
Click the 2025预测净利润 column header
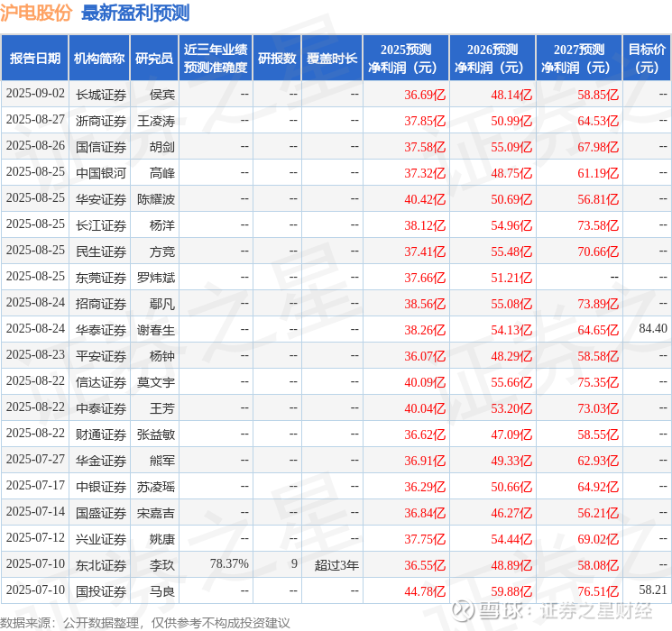(406, 59)
